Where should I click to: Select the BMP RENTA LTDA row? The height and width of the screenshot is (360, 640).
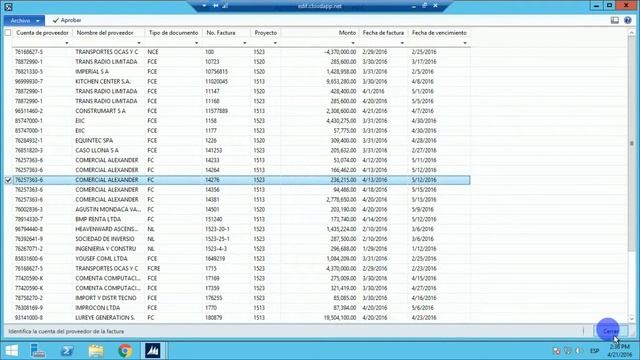(x=241, y=219)
